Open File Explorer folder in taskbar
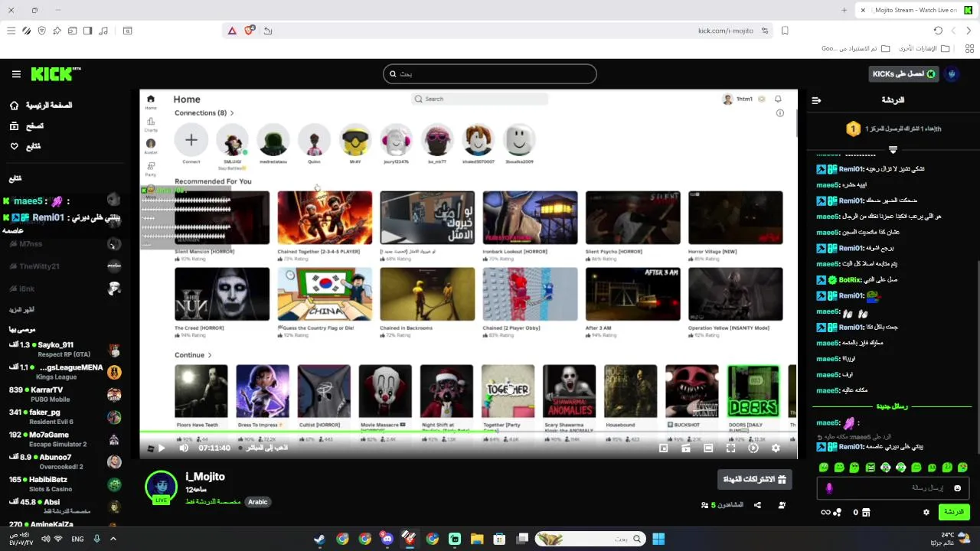 pyautogui.click(x=477, y=539)
